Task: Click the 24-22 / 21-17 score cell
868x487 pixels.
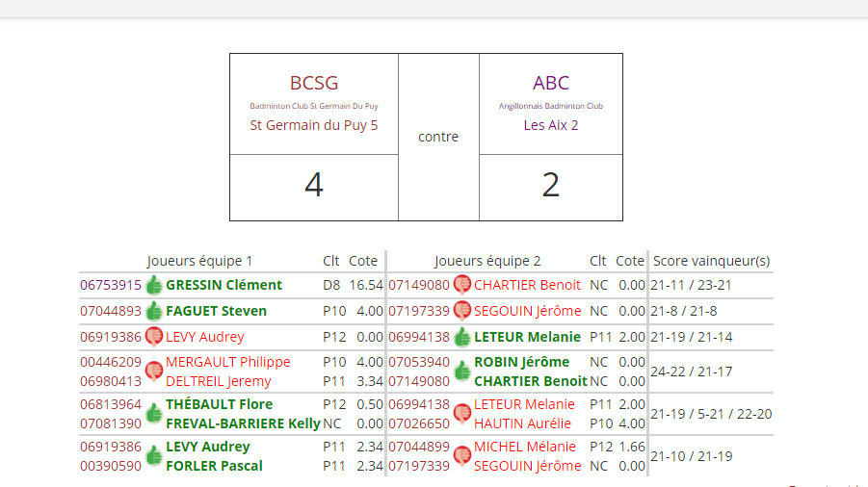Action: (691, 372)
